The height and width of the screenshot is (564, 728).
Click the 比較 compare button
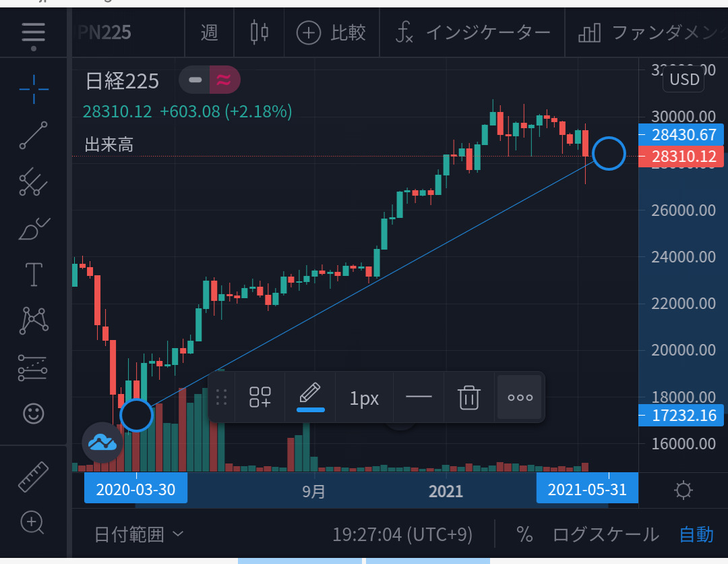pyautogui.click(x=332, y=32)
